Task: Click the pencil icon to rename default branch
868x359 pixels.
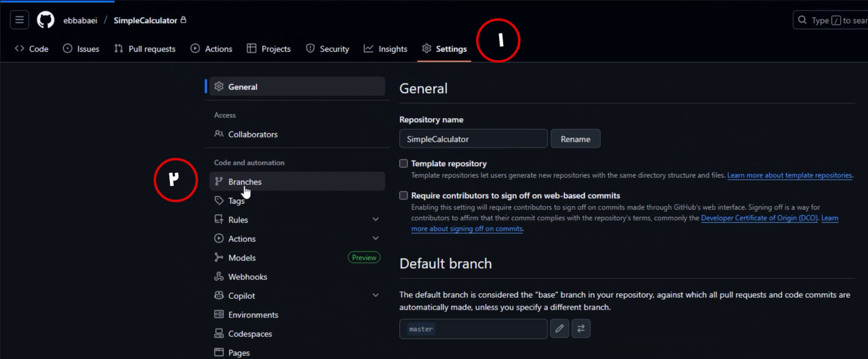Action: click(559, 329)
